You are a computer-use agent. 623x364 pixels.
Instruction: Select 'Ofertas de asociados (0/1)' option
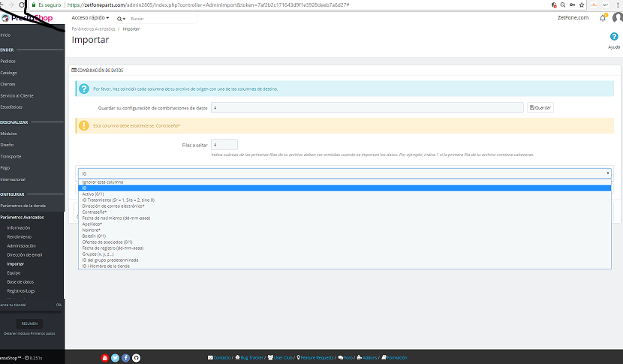(345, 242)
